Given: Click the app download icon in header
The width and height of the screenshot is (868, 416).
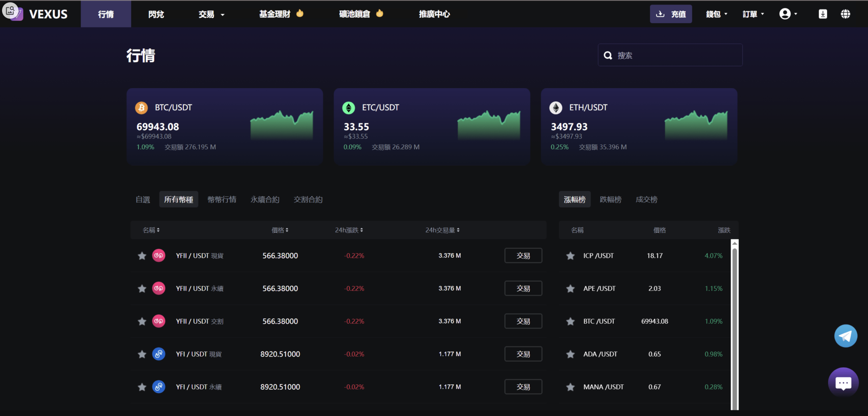Looking at the screenshot, I should click(x=823, y=14).
